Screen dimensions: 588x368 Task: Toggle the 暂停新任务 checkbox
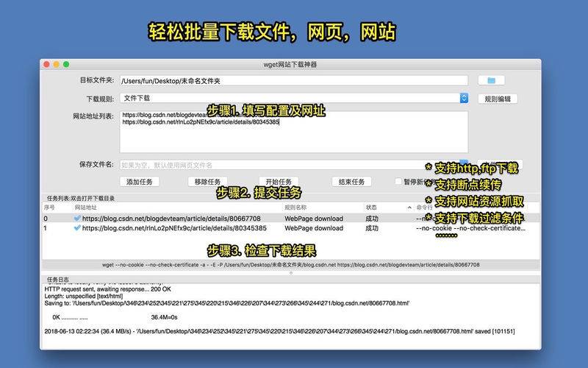pyautogui.click(x=398, y=181)
